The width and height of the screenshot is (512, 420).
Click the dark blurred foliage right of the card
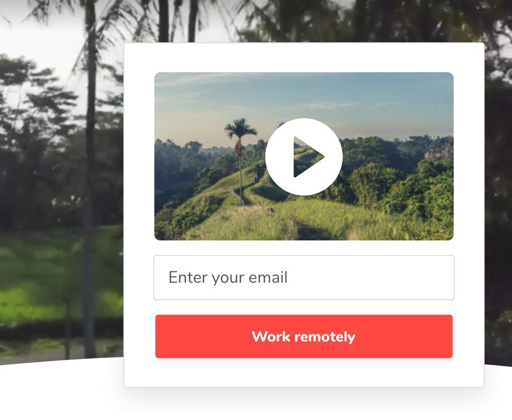[498, 196]
